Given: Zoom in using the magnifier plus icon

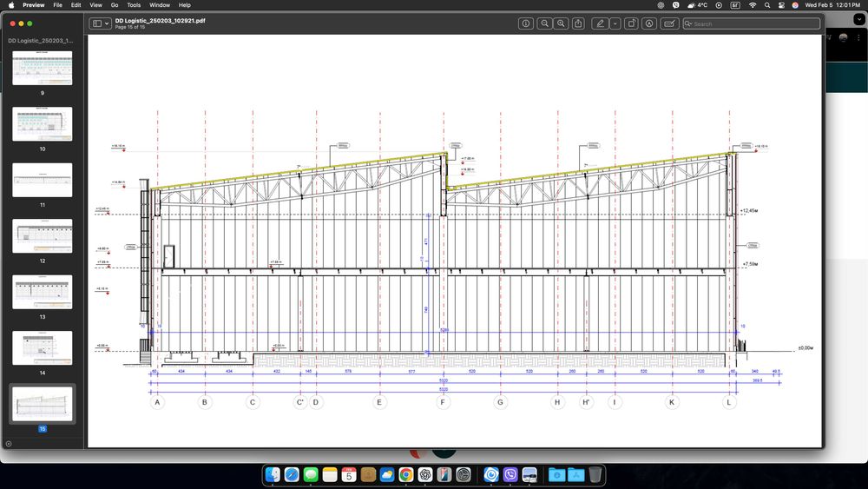Looking at the screenshot, I should pos(562,23).
